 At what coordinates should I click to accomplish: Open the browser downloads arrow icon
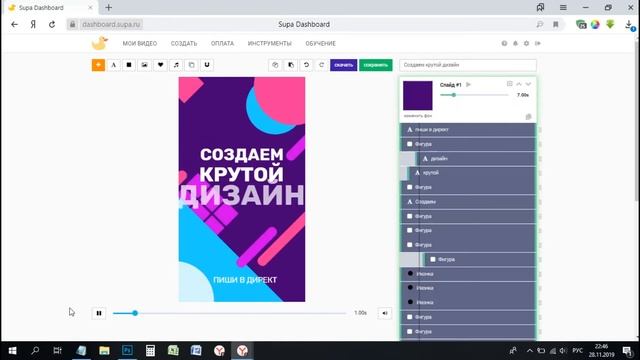point(629,24)
